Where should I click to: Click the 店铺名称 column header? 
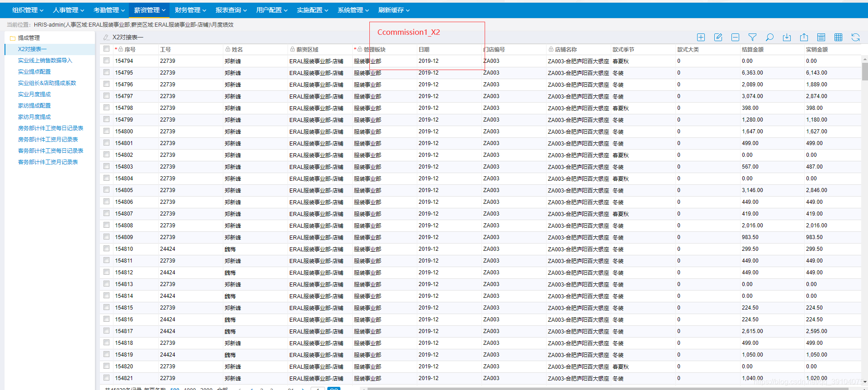566,50
